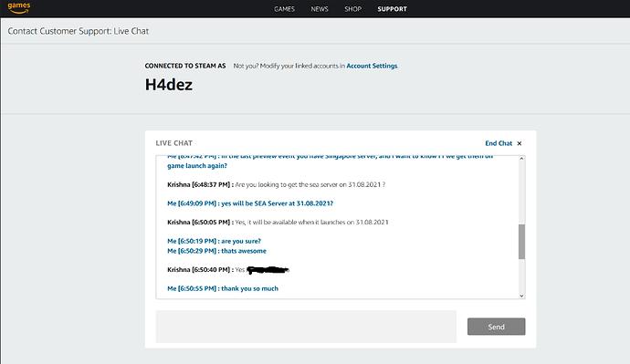Click the H4dez account name
The image size is (630, 364).
(x=169, y=85)
